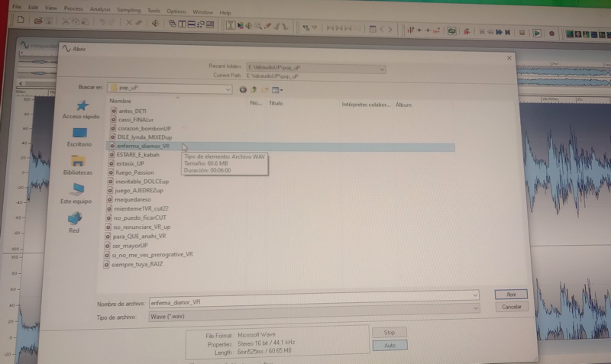Create a new folder using dialog icon
This screenshot has width=611, height=364.
pyautogui.click(x=264, y=90)
